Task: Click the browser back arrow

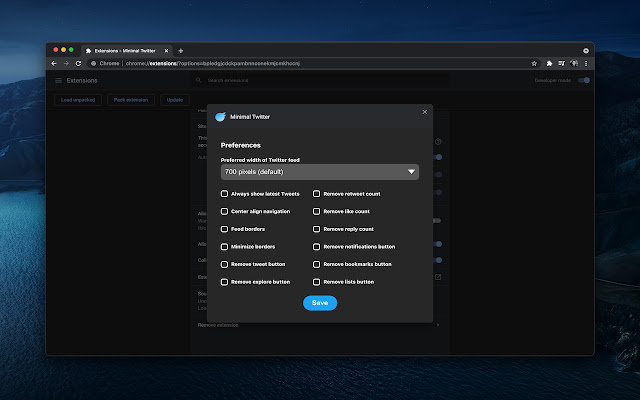Action: click(x=54, y=63)
